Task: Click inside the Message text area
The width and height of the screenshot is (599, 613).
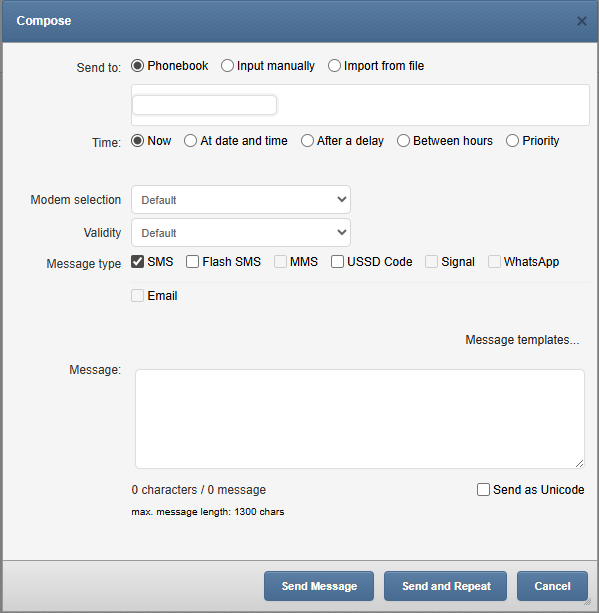Action: [360, 419]
